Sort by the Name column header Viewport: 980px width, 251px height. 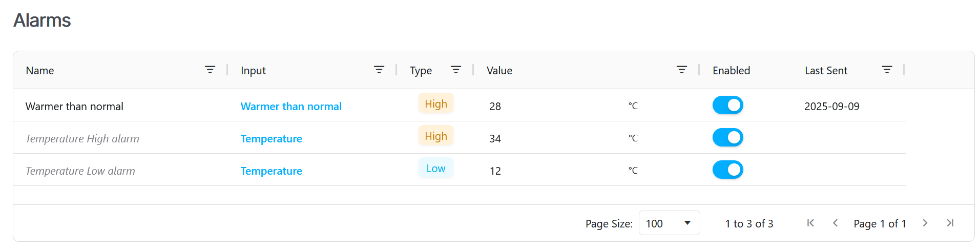(x=40, y=71)
